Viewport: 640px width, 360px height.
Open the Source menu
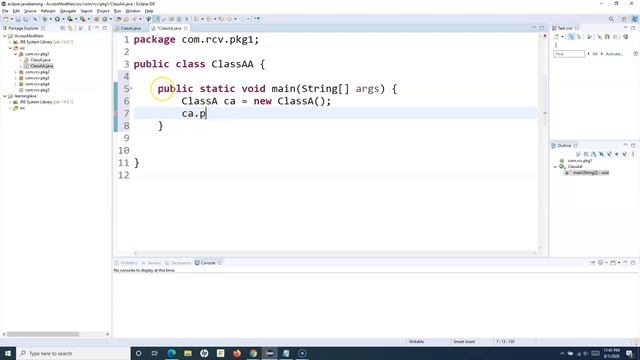tap(30, 11)
